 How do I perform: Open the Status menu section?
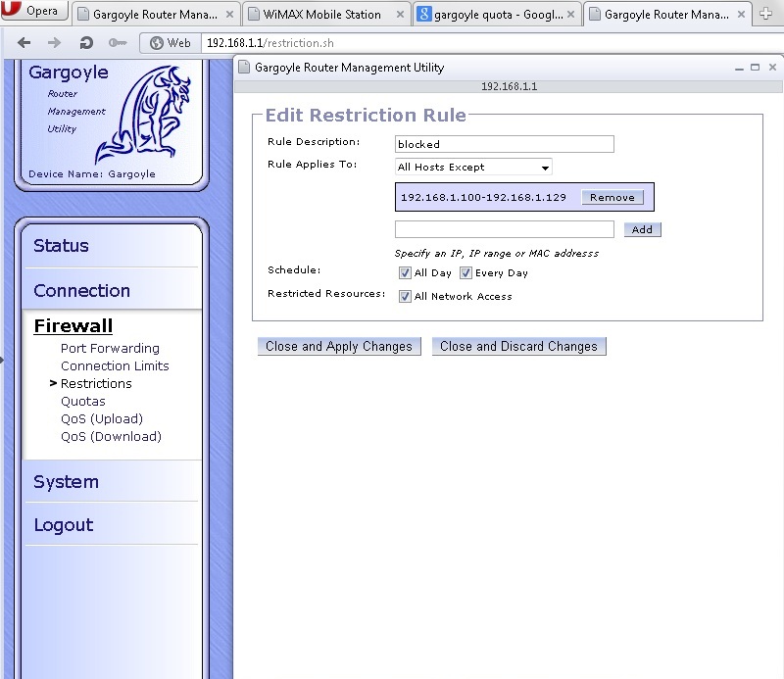click(x=61, y=246)
